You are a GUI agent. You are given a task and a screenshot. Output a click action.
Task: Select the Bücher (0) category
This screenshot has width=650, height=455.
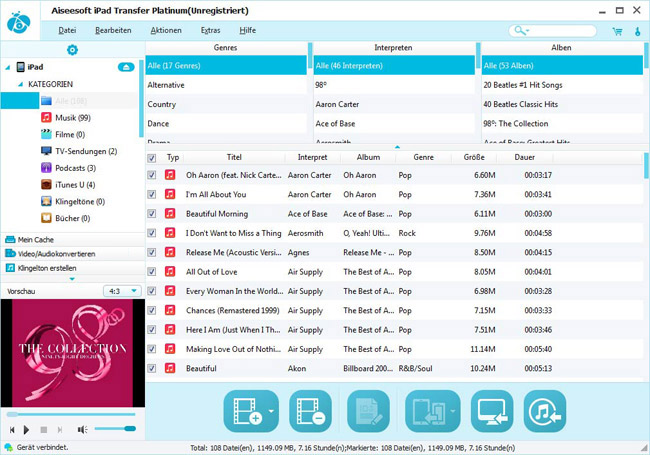point(65,218)
